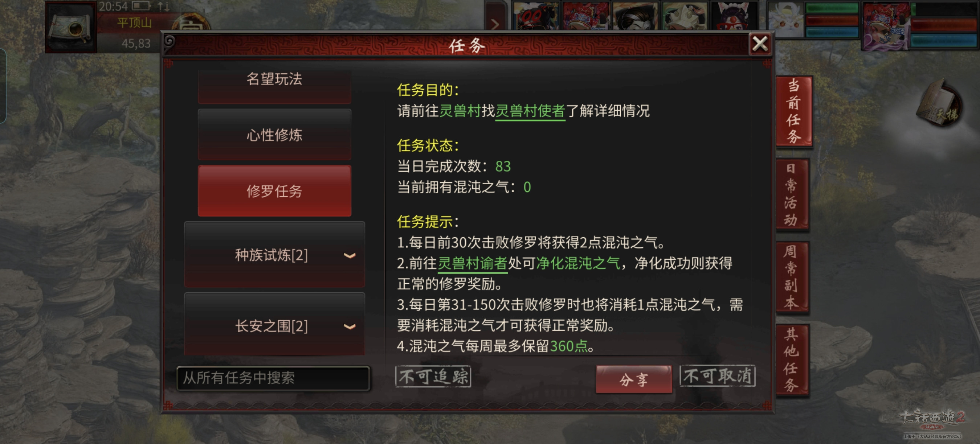Follow the 灵兽村使者 link

pyautogui.click(x=530, y=111)
